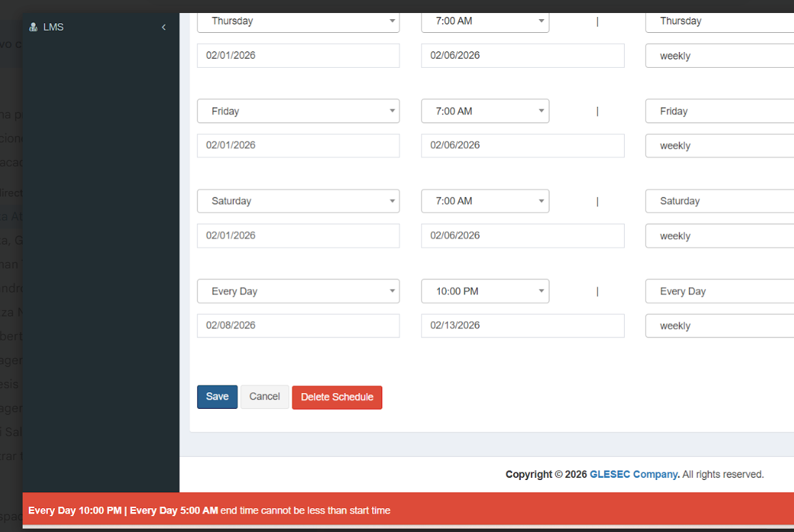Change the 10:00 PM start time dropdown

pos(484,291)
